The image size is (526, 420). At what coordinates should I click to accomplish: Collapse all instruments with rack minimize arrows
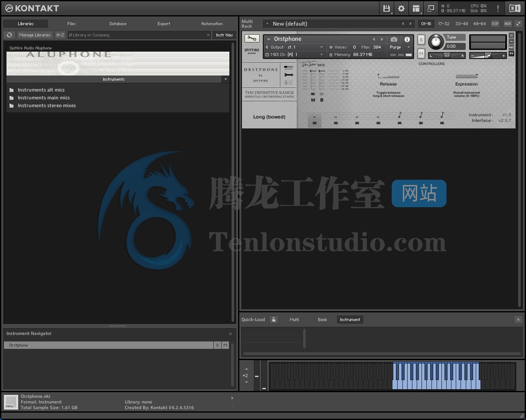point(519,24)
